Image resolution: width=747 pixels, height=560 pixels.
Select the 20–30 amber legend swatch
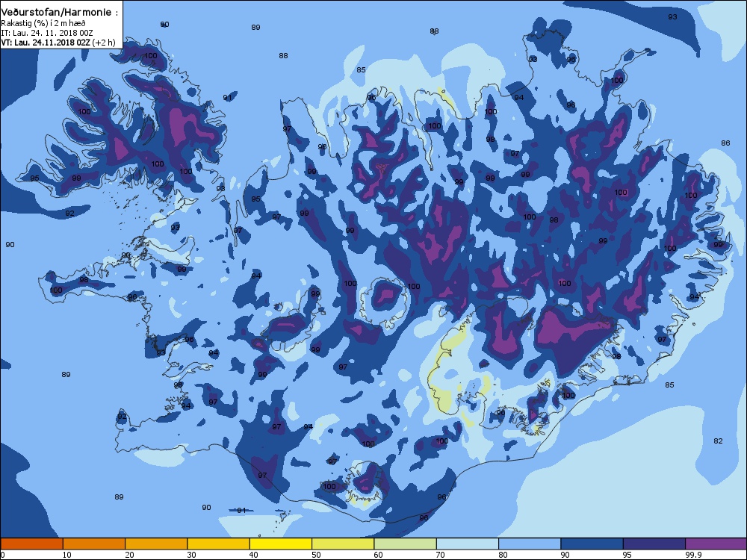[x=156, y=544]
